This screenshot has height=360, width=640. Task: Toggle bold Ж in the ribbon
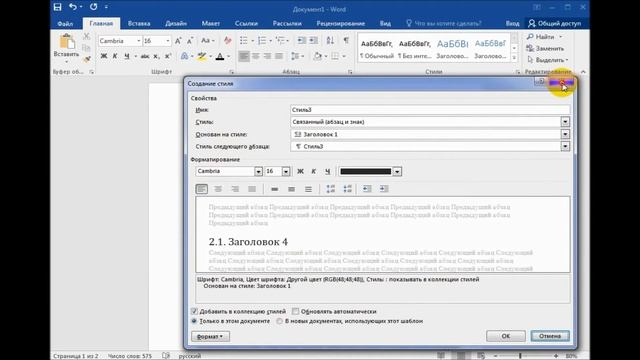[104, 56]
